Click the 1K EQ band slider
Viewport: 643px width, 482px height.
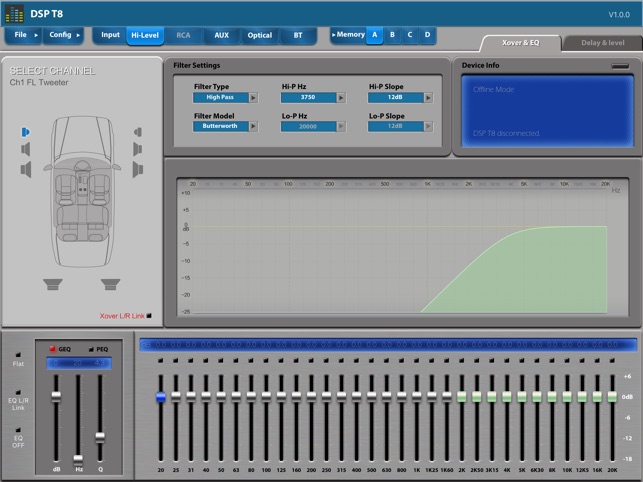(417, 397)
